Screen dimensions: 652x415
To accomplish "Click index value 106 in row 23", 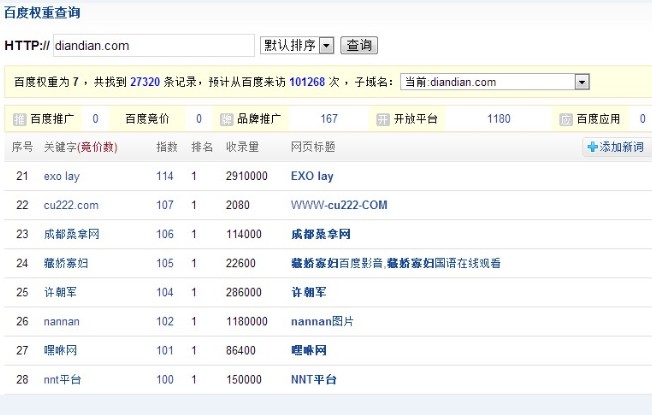I will pos(165,234).
